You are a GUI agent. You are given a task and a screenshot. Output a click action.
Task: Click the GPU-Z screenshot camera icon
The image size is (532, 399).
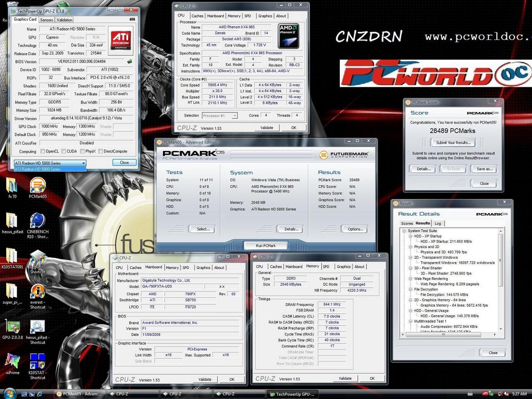click(132, 19)
